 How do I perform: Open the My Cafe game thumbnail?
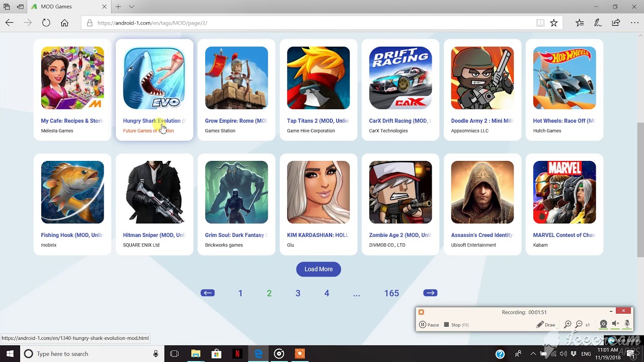point(72,78)
